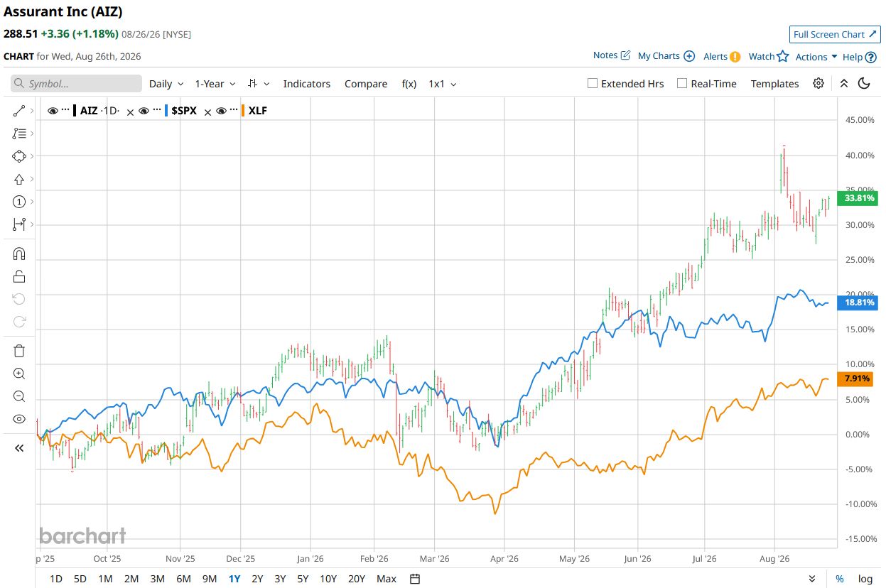This screenshot has height=588, width=886.
Task: Select the 5Y time range
Action: coord(303,579)
